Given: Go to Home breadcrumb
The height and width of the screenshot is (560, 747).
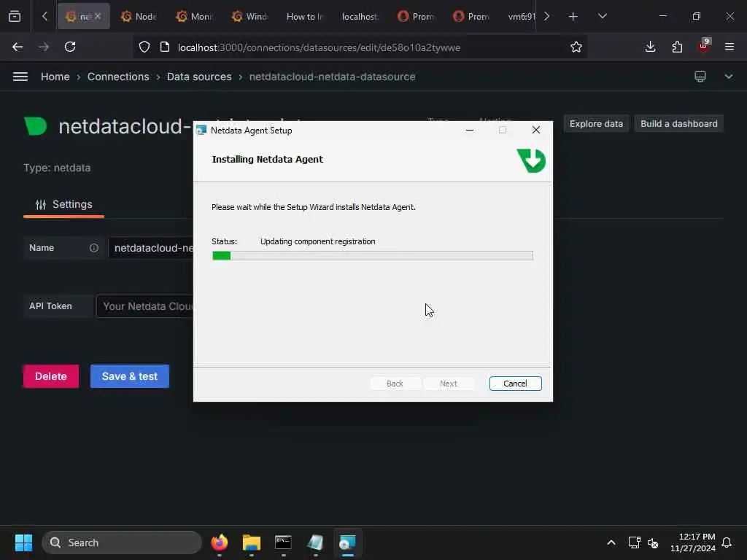Looking at the screenshot, I should pyautogui.click(x=55, y=77).
